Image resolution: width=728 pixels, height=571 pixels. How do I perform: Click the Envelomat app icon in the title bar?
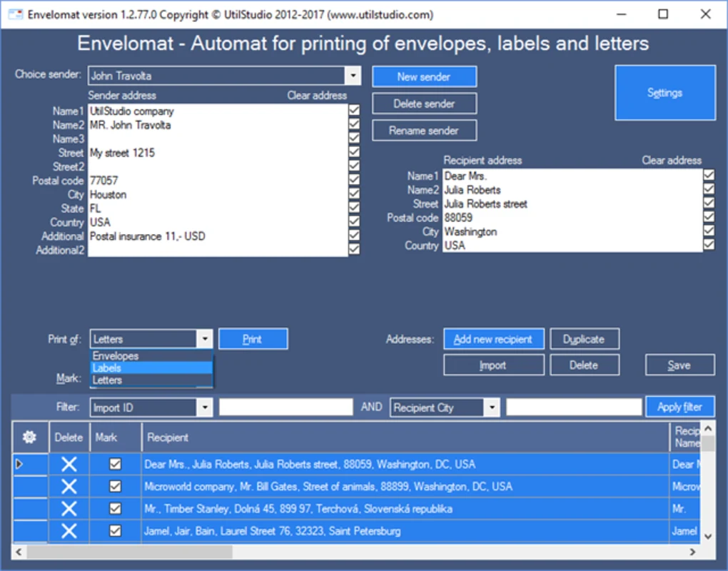click(14, 14)
